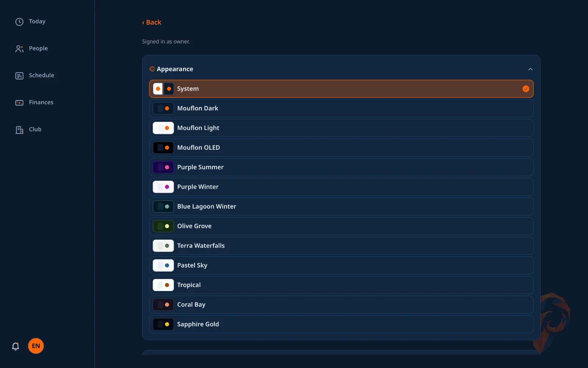The height and width of the screenshot is (368, 588).
Task: Click the Mouflon Light color swatch
Action: (163, 128)
